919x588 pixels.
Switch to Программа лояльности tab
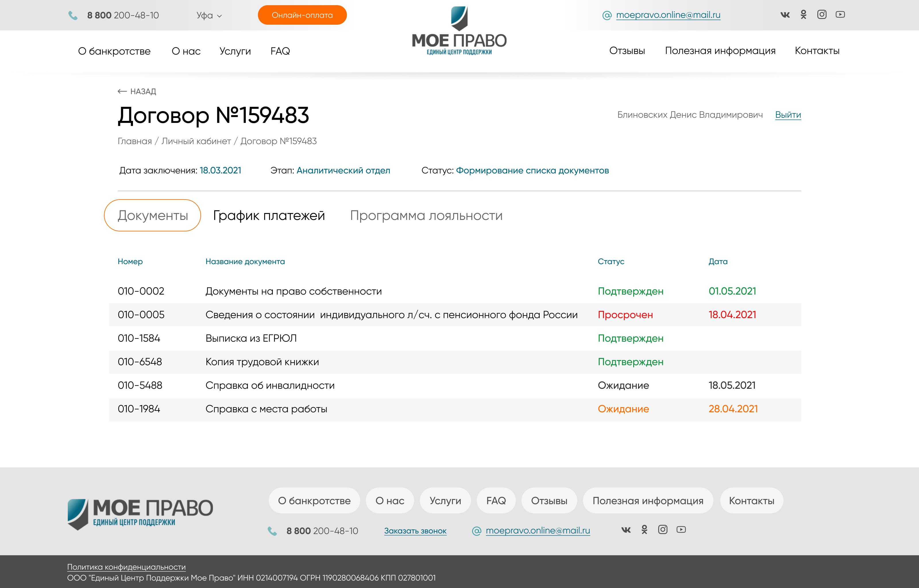[426, 215]
